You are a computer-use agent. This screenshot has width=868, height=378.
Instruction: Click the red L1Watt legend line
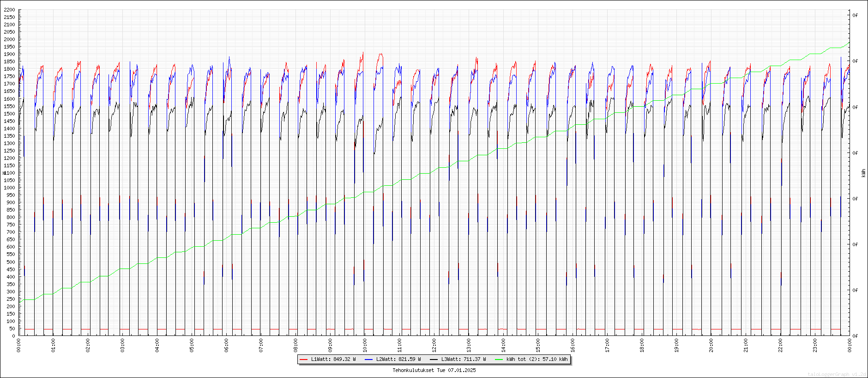[303, 360]
